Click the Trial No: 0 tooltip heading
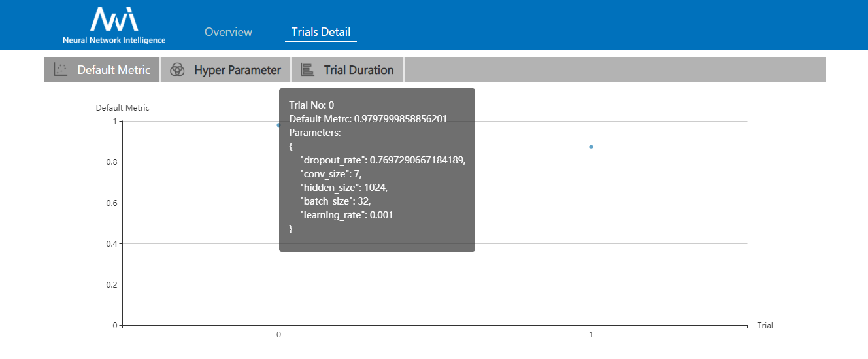Viewport: 868px width, 359px height. pos(312,105)
